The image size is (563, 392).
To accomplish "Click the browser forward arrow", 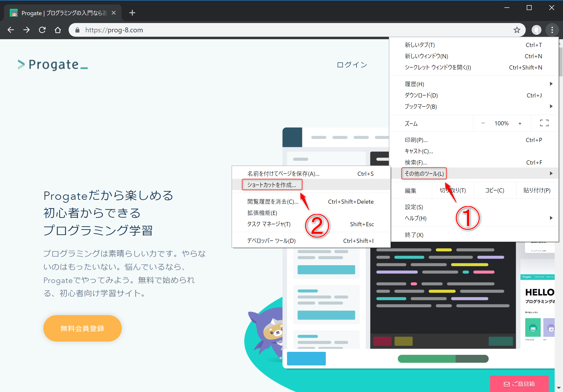I will click(26, 30).
